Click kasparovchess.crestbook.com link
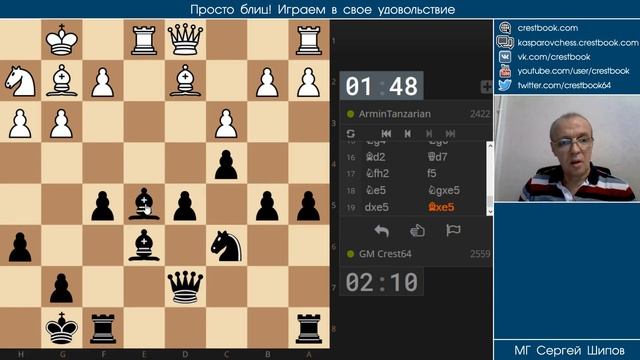This screenshot has width=640, height=360. (x=578, y=42)
